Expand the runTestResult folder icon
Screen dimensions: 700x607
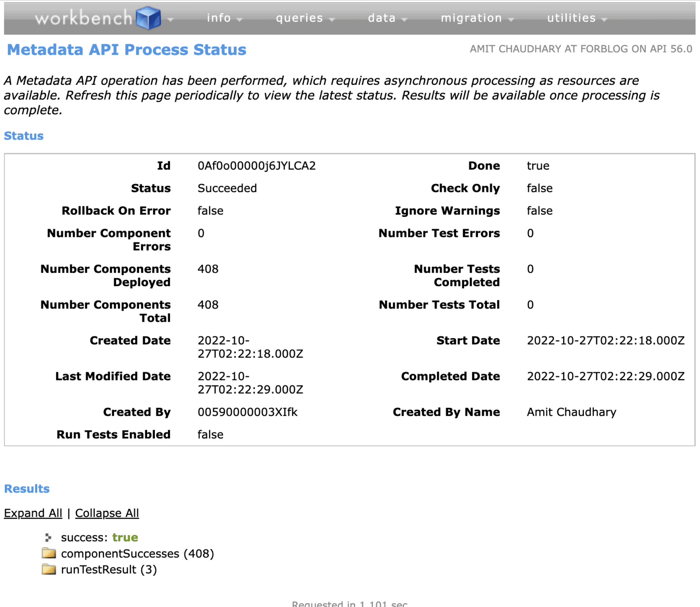(x=49, y=570)
